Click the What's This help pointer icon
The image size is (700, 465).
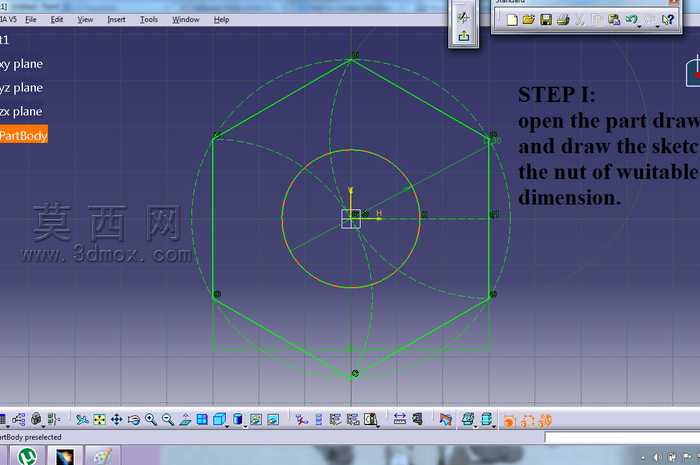coord(668,20)
